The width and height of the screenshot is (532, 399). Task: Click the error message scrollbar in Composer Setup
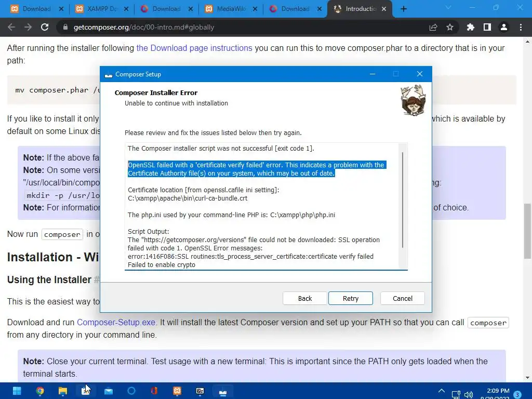pos(403,200)
